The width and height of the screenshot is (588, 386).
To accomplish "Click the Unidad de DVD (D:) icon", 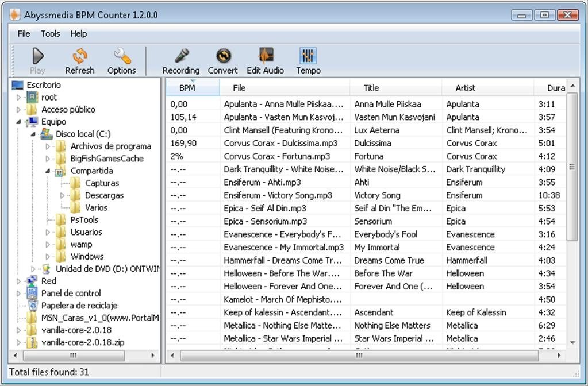I will coord(47,269).
